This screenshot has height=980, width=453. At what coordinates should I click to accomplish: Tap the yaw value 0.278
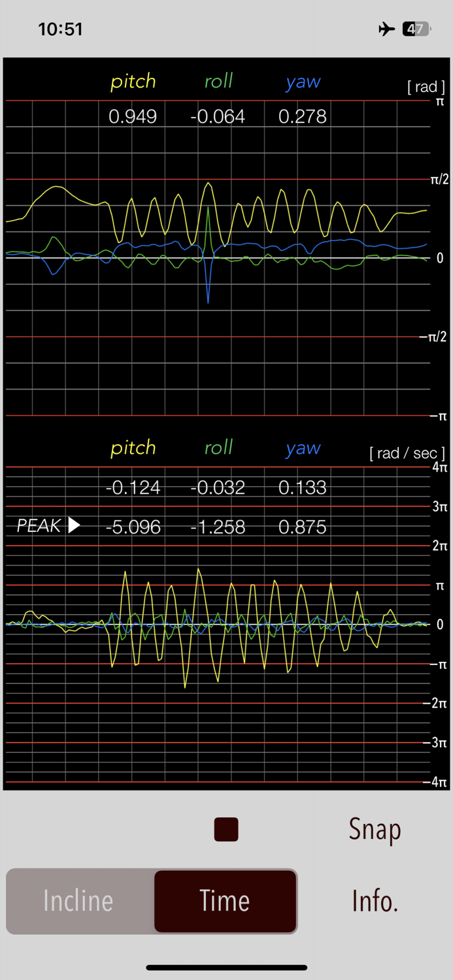303,117
